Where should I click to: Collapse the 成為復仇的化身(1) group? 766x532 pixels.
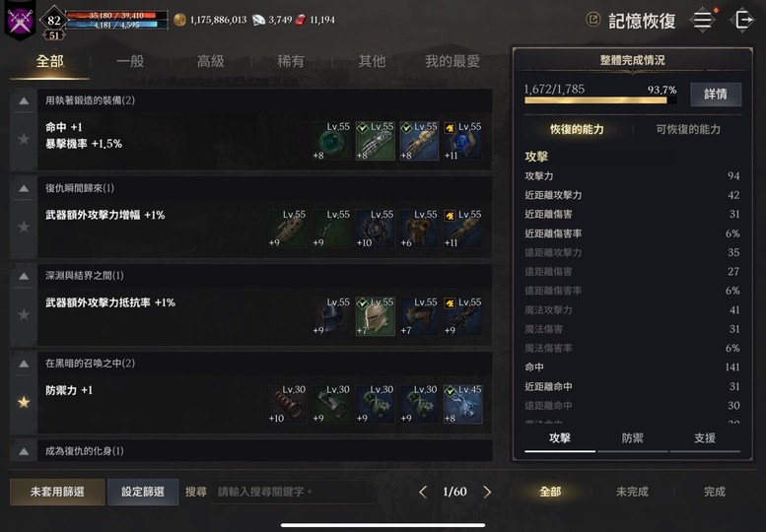(24, 451)
